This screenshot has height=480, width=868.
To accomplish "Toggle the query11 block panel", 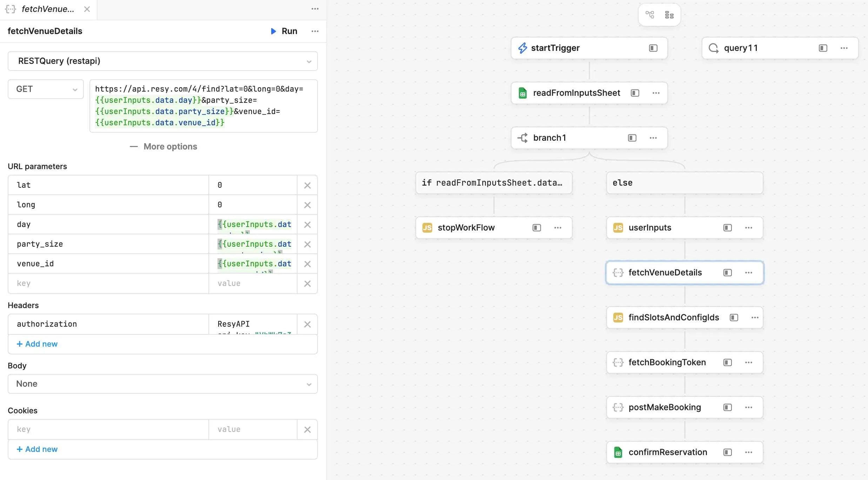I will pos(823,48).
